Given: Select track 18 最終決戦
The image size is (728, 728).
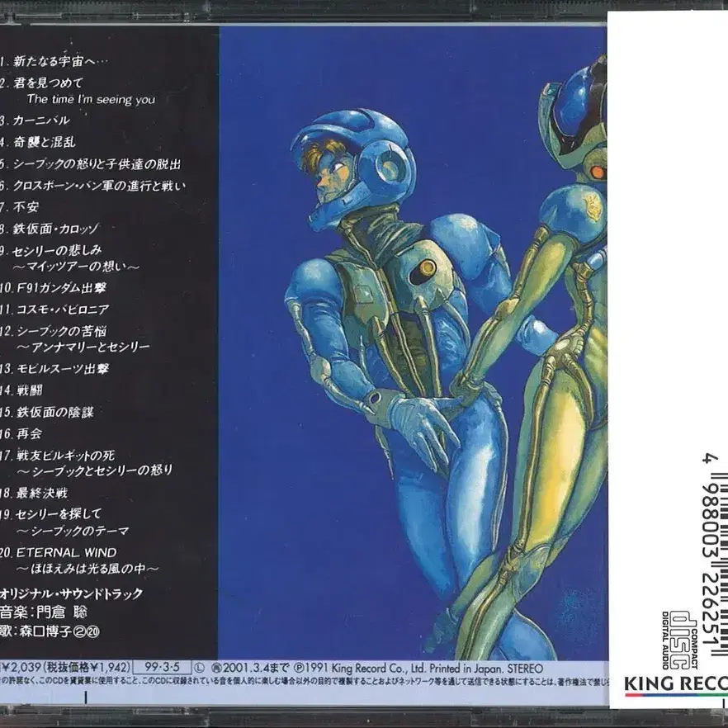Looking at the screenshot, I should point(34,493).
